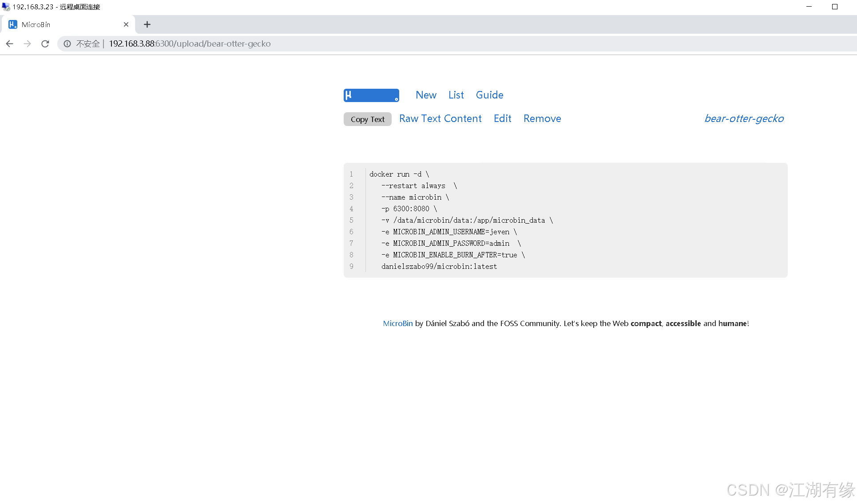Click the Edit link
857x504 pixels.
coord(502,118)
